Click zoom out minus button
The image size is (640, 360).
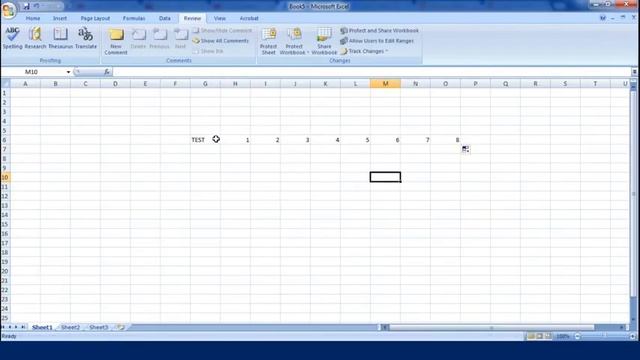pos(577,336)
